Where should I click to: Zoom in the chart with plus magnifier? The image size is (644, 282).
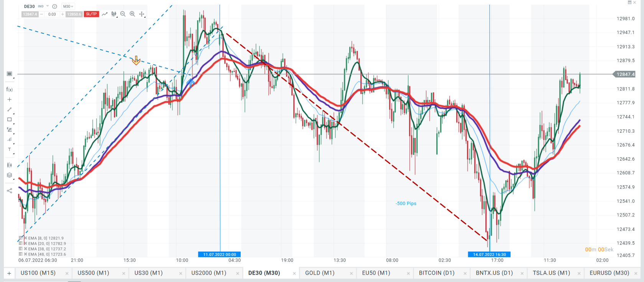132,14
